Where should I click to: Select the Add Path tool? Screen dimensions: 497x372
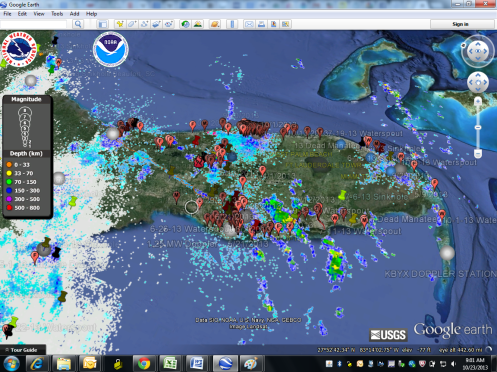click(144, 24)
